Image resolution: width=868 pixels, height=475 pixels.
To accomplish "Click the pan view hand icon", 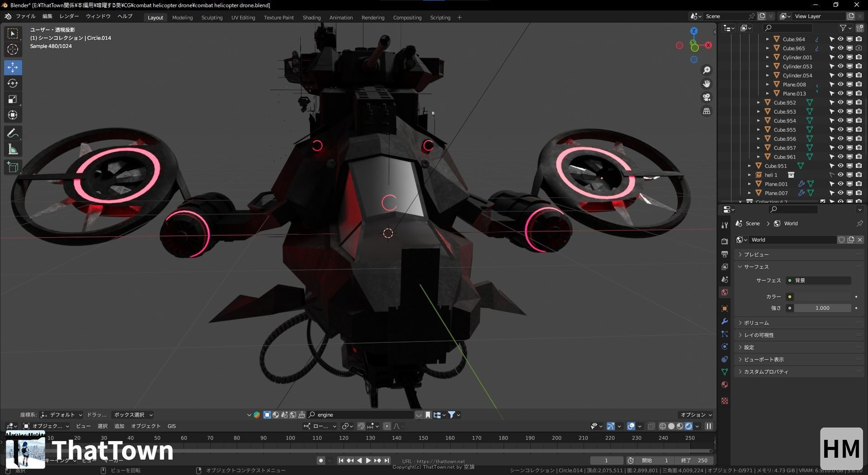I will (x=706, y=84).
